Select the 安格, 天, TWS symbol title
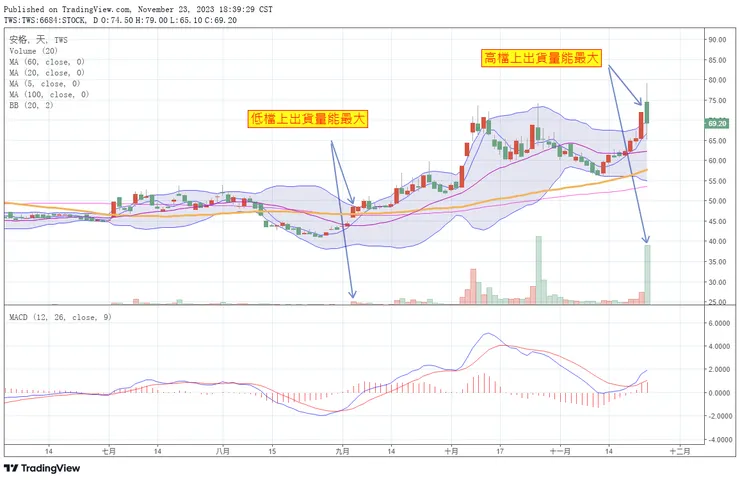The height and width of the screenshot is (480, 740). (38, 40)
